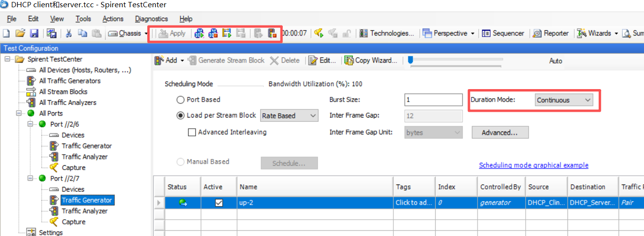Viewport: 644px width, 236px height.
Task: Click the Start Capture yellow icon
Action: tap(318, 33)
